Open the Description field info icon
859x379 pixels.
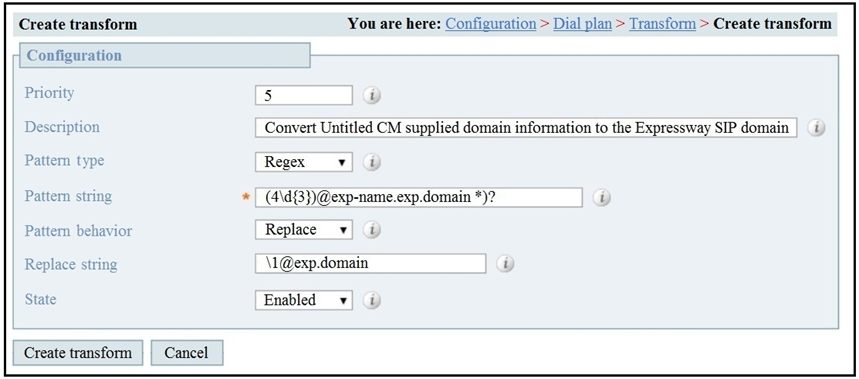[x=816, y=128]
